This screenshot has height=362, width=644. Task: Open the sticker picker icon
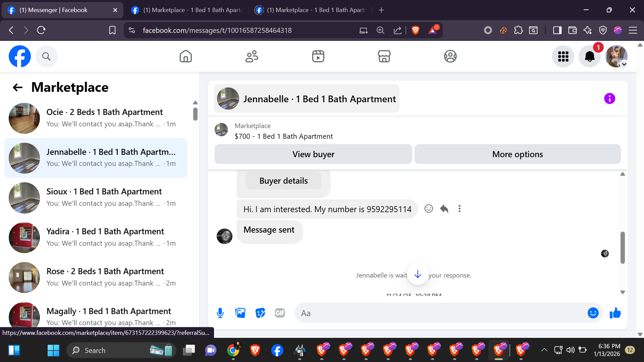coord(260,313)
